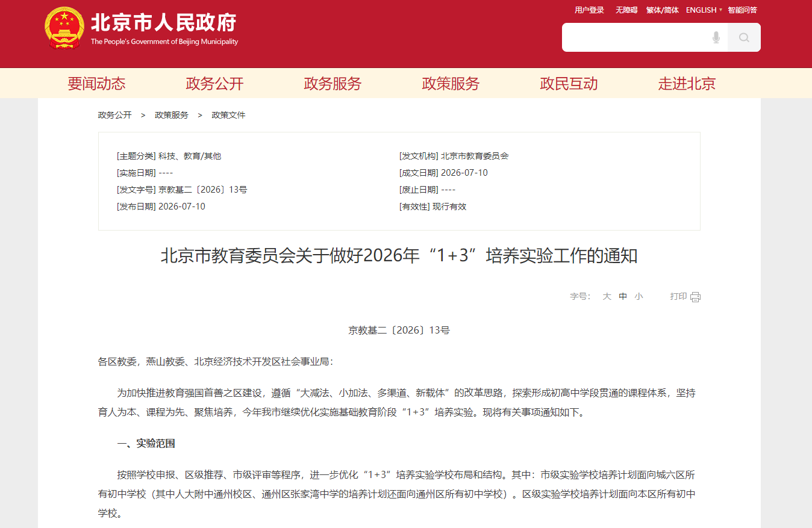This screenshot has height=528, width=812.
Task: Click the article title about "1+3" 培养实验
Action: pos(399,256)
